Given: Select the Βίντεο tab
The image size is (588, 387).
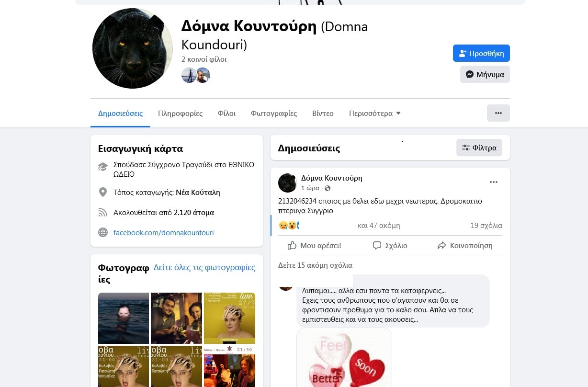Looking at the screenshot, I should (x=323, y=114).
